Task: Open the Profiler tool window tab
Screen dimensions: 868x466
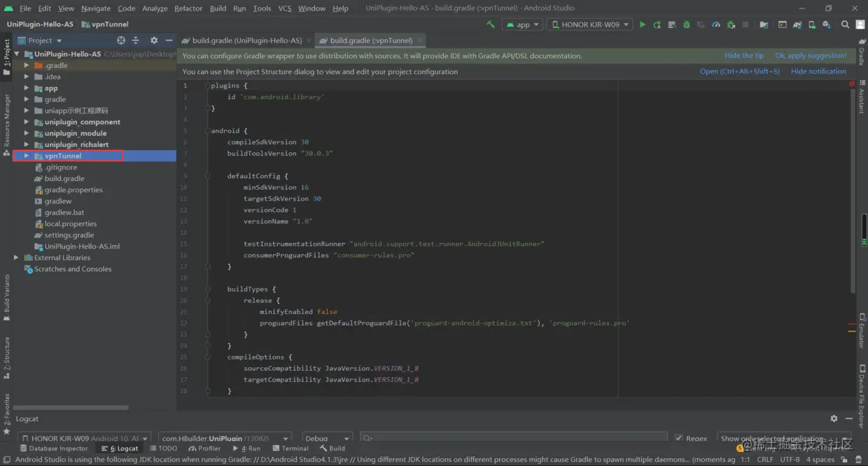Action: tap(204, 448)
